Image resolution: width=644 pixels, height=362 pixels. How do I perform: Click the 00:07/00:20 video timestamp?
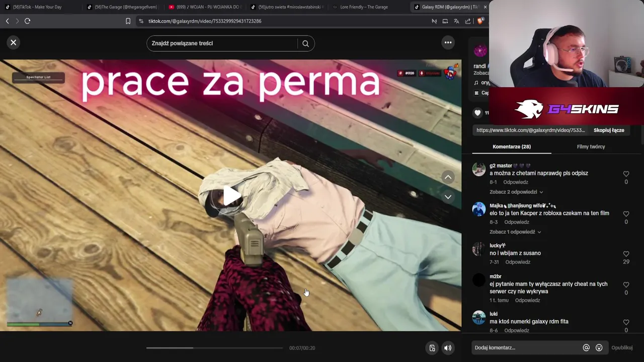pyautogui.click(x=302, y=348)
